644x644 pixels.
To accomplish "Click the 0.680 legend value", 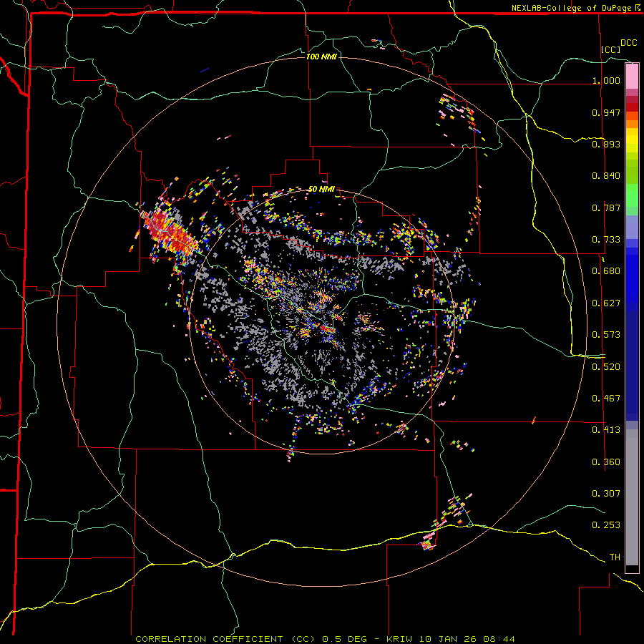I will 606,271.
